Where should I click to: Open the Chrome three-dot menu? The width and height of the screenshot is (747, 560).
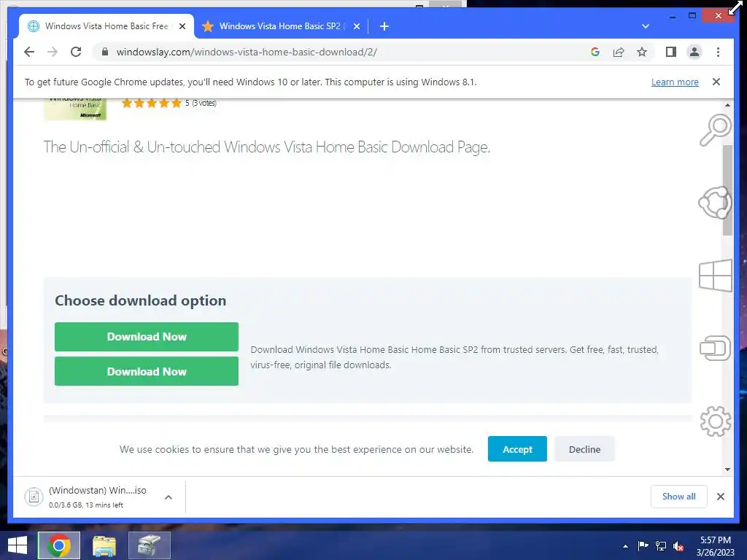point(718,52)
